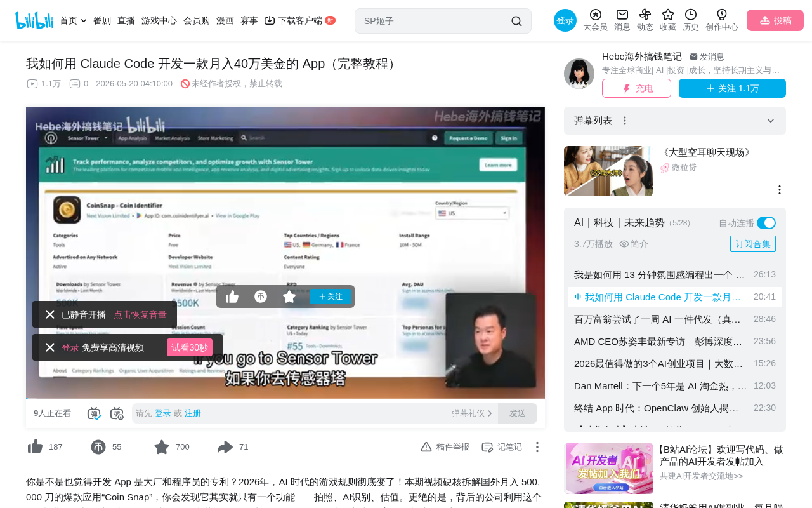Open 动态 feed icon
812x508 pixels.
pyautogui.click(x=645, y=15)
